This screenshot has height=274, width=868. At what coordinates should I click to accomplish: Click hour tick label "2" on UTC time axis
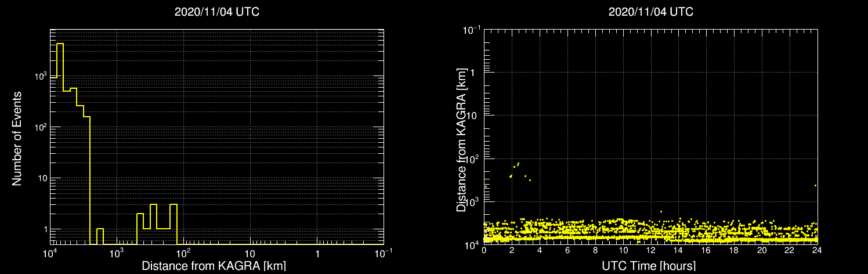click(512, 251)
